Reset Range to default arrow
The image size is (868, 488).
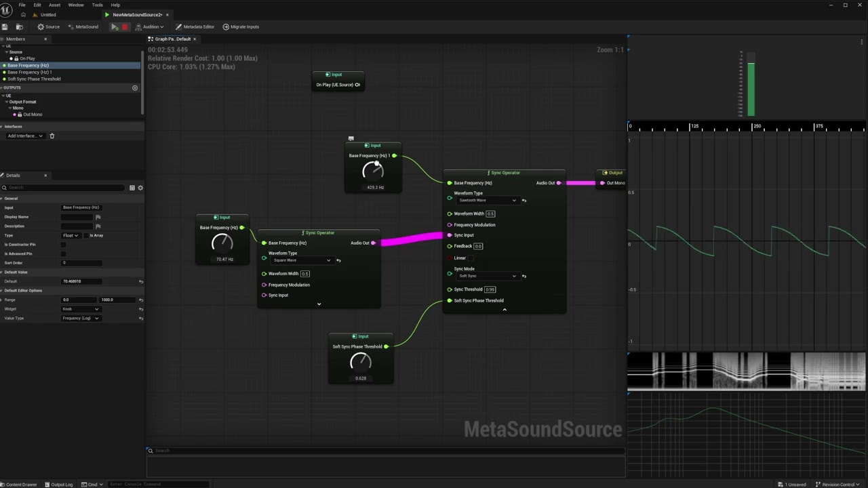click(141, 300)
